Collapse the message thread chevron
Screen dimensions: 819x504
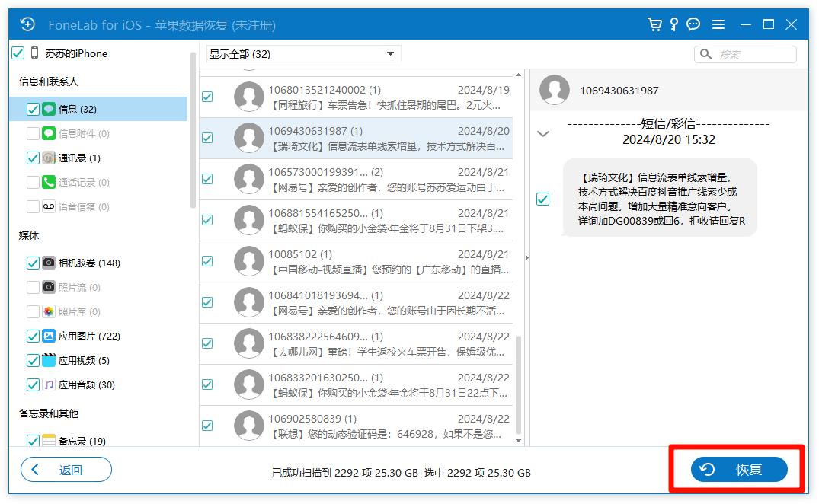(x=543, y=134)
